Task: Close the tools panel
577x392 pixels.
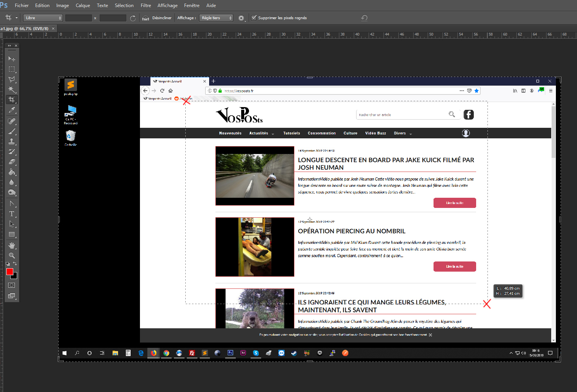Action: [16, 46]
